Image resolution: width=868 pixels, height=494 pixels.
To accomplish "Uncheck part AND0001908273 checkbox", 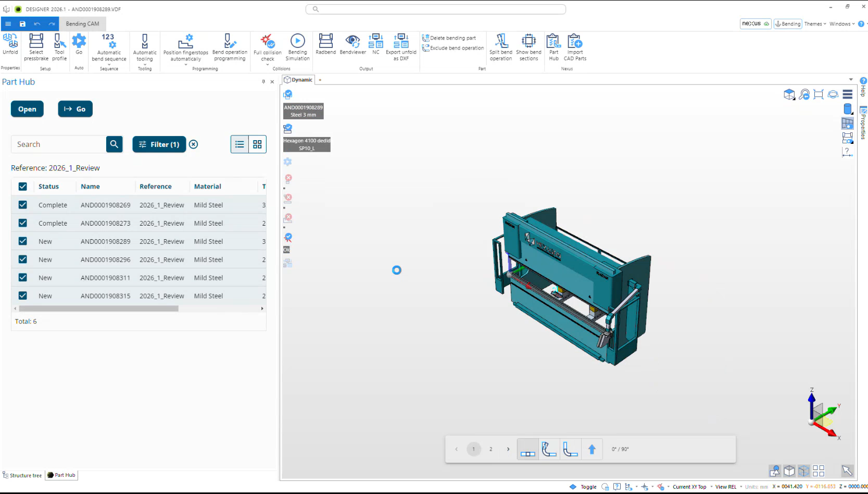I will (22, 223).
